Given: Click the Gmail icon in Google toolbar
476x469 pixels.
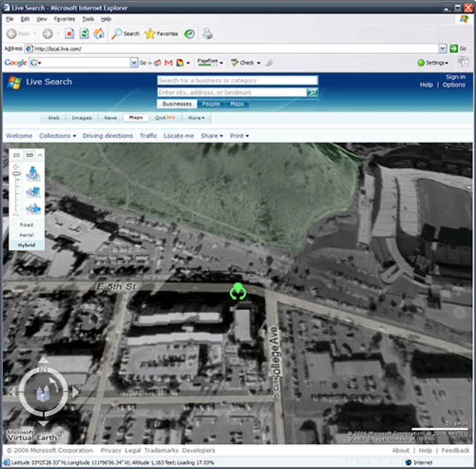Looking at the screenshot, I should point(169,63).
